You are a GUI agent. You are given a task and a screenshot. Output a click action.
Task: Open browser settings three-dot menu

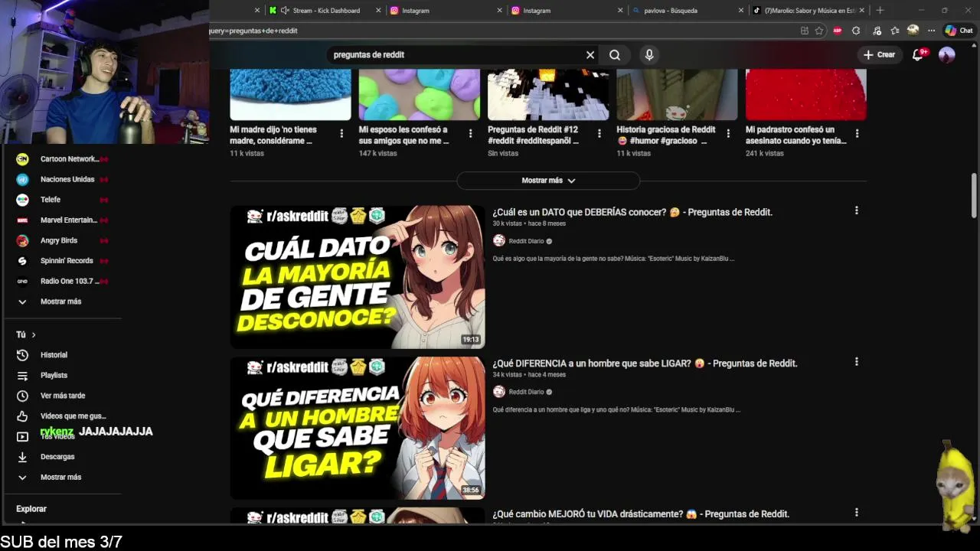coord(931,31)
